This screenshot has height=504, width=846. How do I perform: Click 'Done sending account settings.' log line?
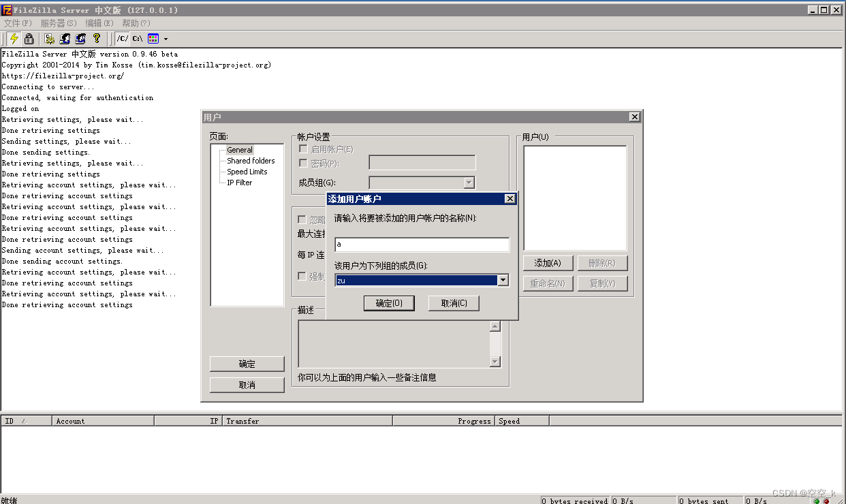pyautogui.click(x=62, y=261)
